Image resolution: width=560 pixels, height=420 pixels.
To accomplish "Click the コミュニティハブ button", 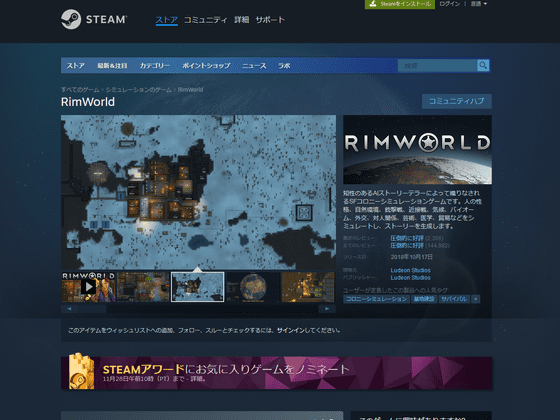I will tap(456, 101).
